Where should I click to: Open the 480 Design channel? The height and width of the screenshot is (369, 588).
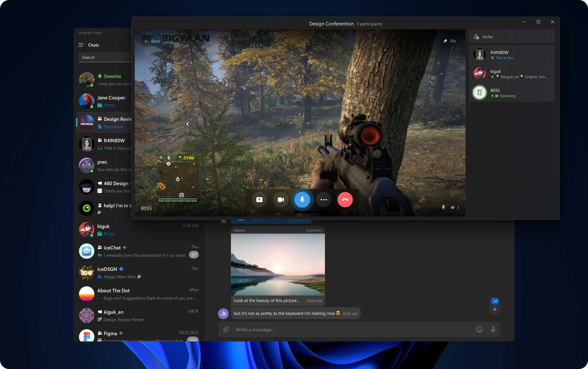(104, 187)
